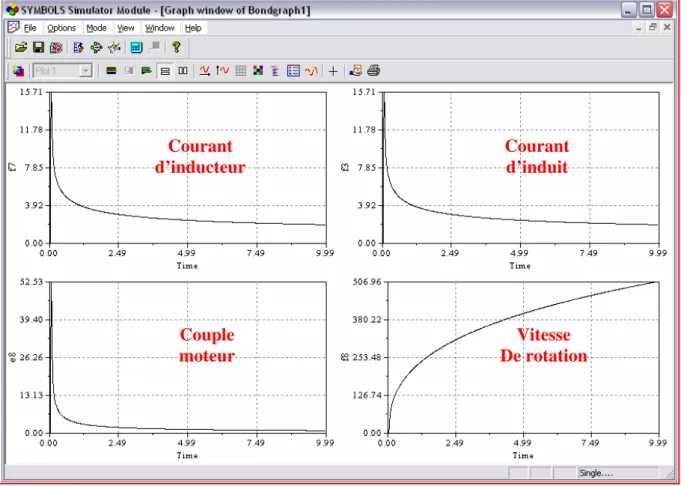This screenshot has height=486, width=681.
Task: Click the 'Courant d'induit' plot label
Action: tap(537, 156)
